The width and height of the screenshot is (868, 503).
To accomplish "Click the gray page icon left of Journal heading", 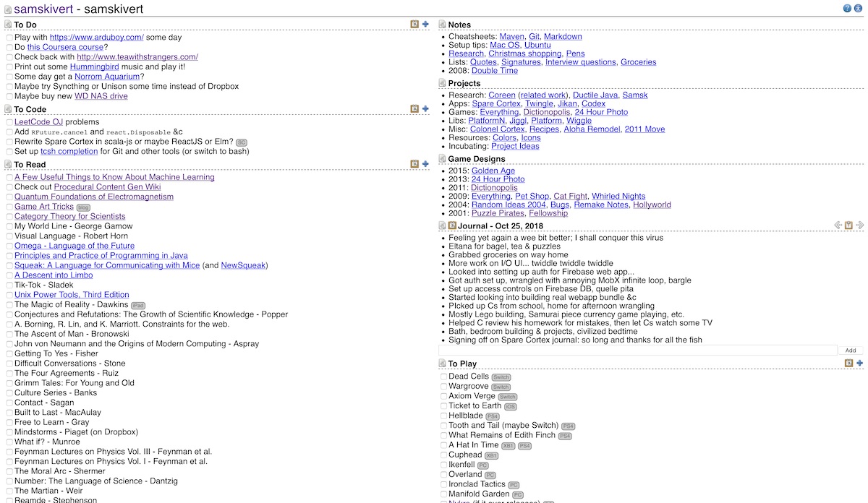I will pyautogui.click(x=443, y=225).
